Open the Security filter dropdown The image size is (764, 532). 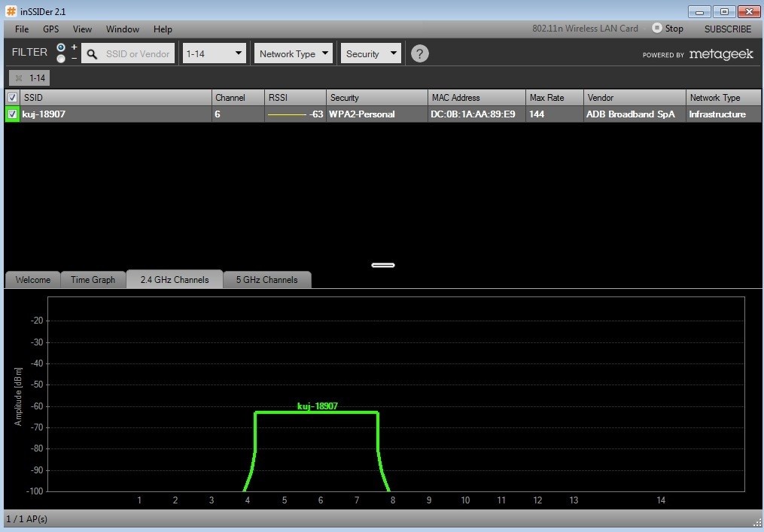click(x=371, y=53)
